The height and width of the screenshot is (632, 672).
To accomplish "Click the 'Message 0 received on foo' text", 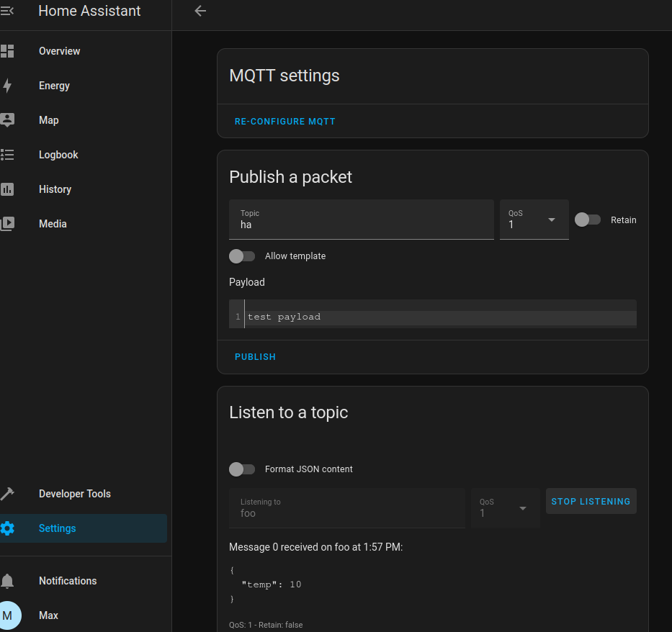I will pyautogui.click(x=315, y=547).
